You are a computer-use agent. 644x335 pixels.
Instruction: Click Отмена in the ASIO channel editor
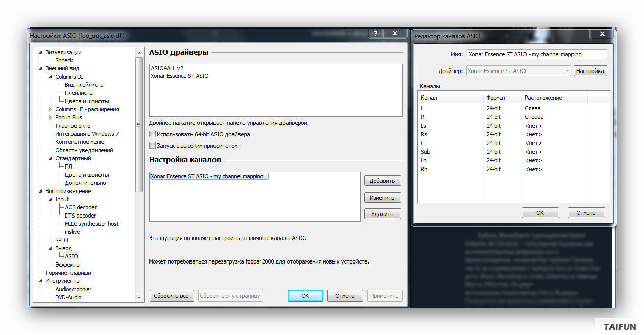click(x=586, y=213)
